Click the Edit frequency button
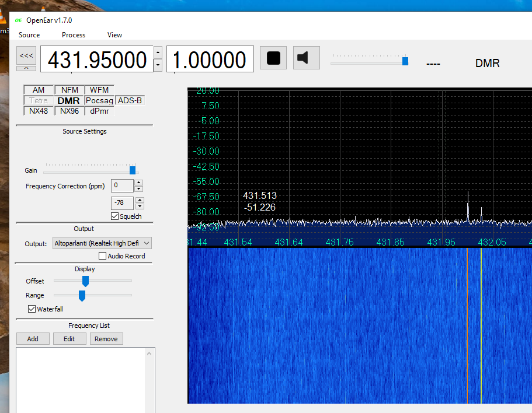 (x=69, y=339)
